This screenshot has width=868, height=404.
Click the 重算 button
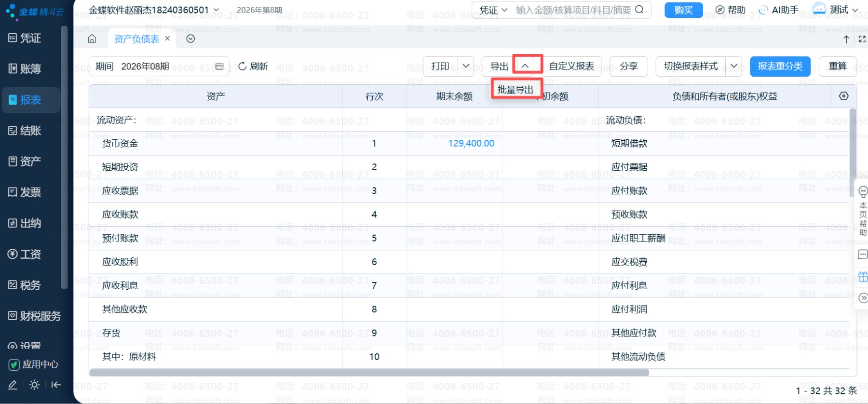pyautogui.click(x=838, y=66)
